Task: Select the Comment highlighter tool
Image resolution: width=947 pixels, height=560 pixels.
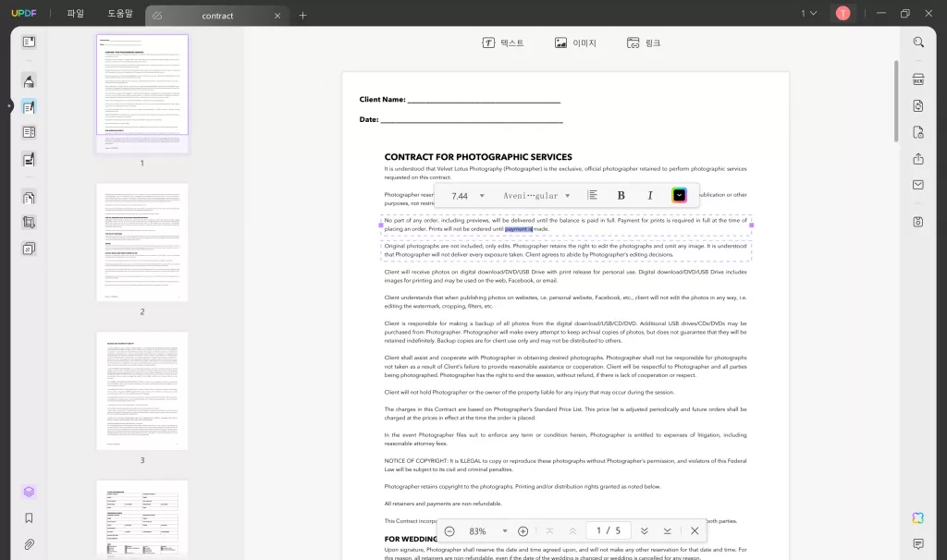Action: (29, 81)
